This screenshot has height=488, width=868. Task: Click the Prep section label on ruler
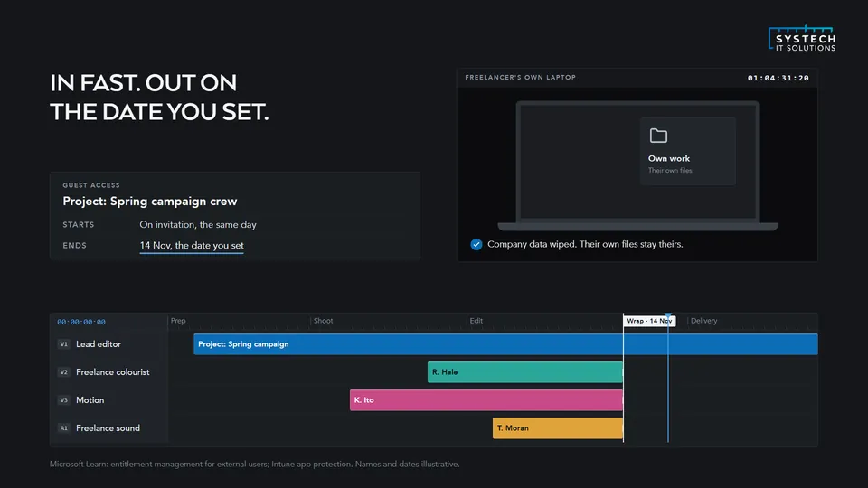click(x=178, y=321)
